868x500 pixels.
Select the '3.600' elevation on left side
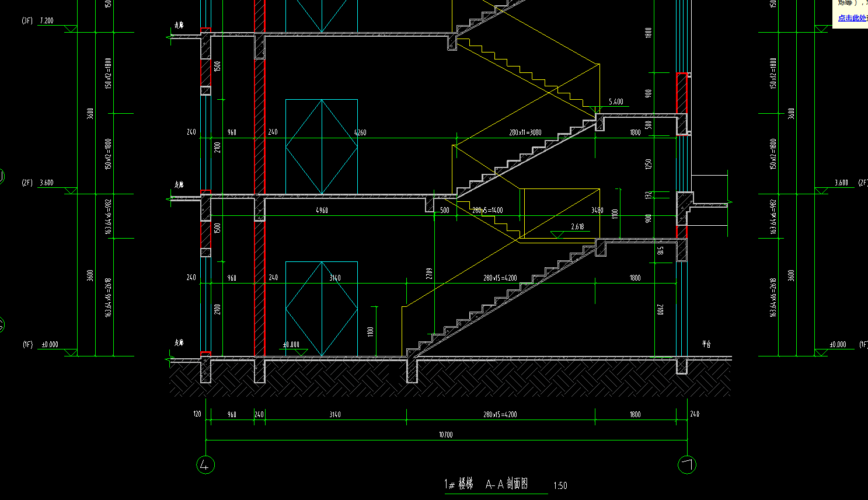point(46,183)
